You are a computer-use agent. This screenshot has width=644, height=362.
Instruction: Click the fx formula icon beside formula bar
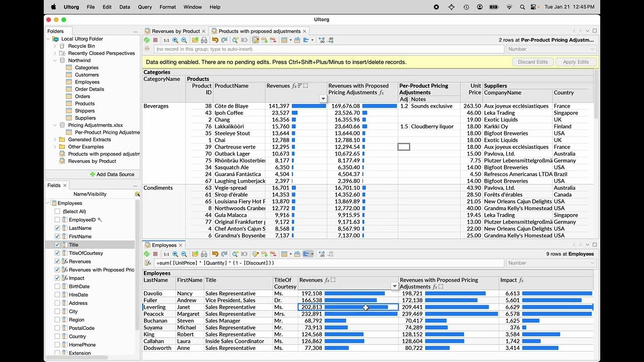coord(148,263)
